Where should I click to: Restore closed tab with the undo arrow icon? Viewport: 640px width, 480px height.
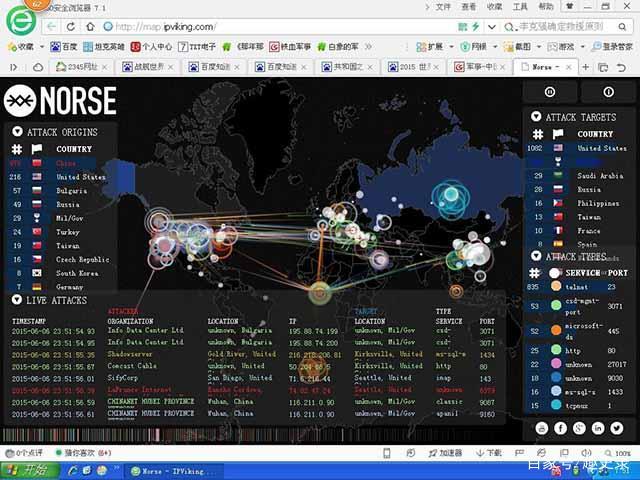click(x=621, y=67)
